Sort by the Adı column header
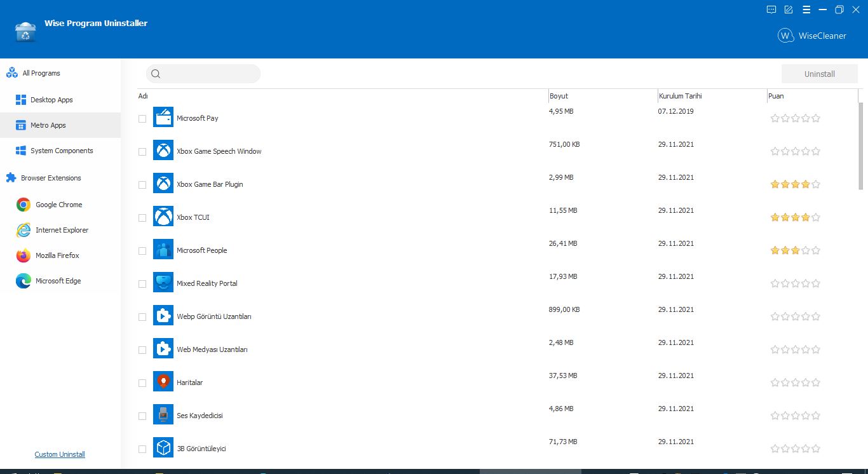This screenshot has width=868, height=474. [143, 96]
